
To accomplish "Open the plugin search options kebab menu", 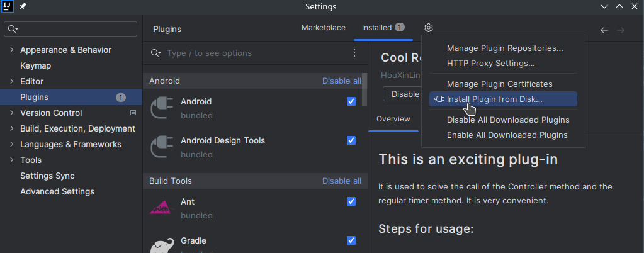I will [354, 53].
